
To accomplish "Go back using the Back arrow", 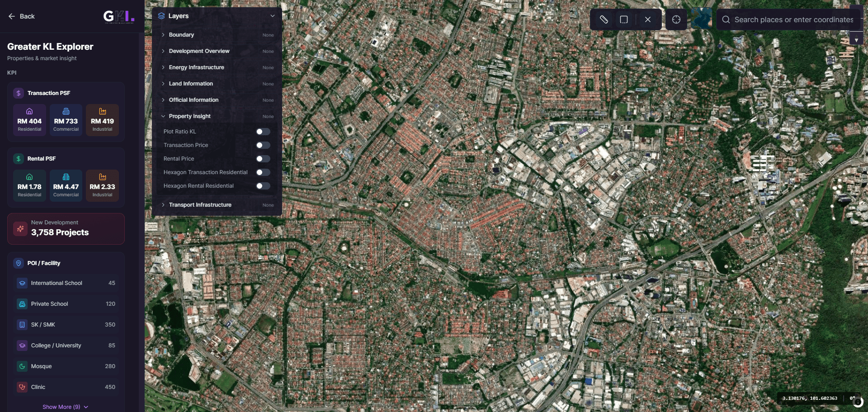I will pos(21,16).
